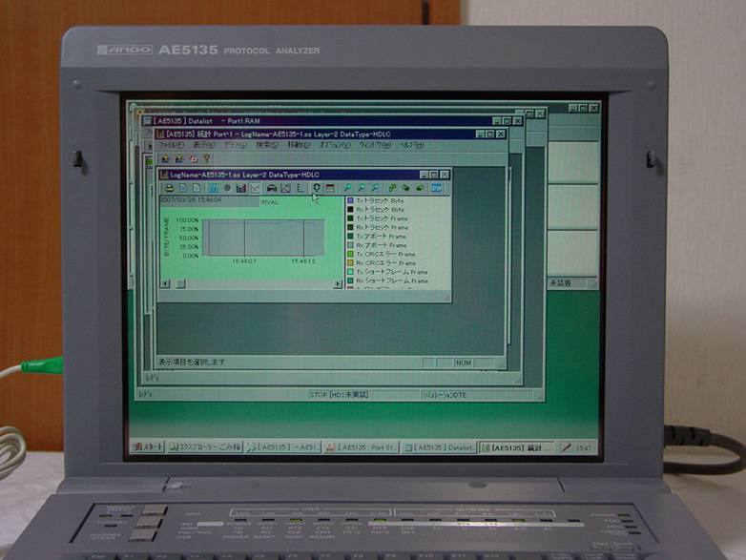746x560 pixels.
Task: Click the second magnifier zoom icon
Action: (x=362, y=188)
